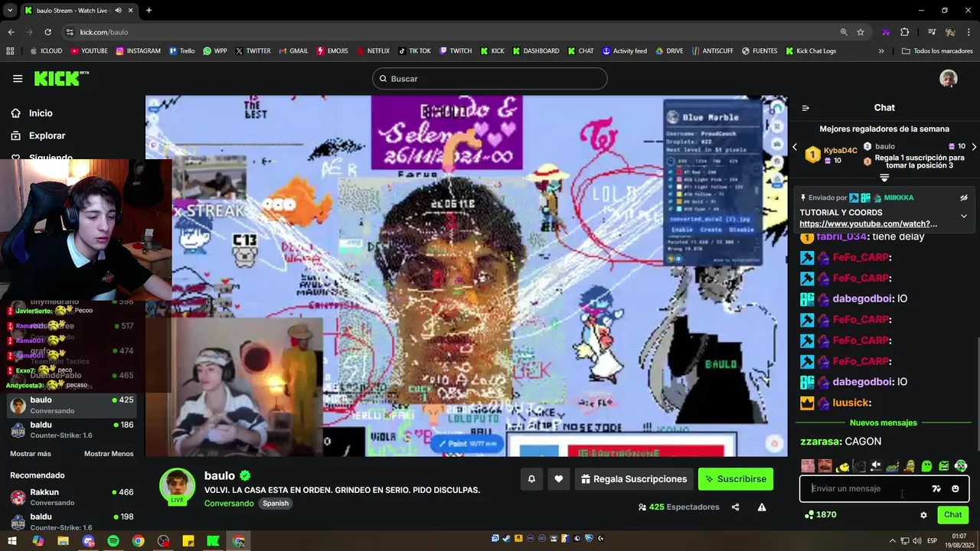The width and height of the screenshot is (980, 551).
Task: Click the taskbar volume icon
Action: pyautogui.click(x=919, y=541)
